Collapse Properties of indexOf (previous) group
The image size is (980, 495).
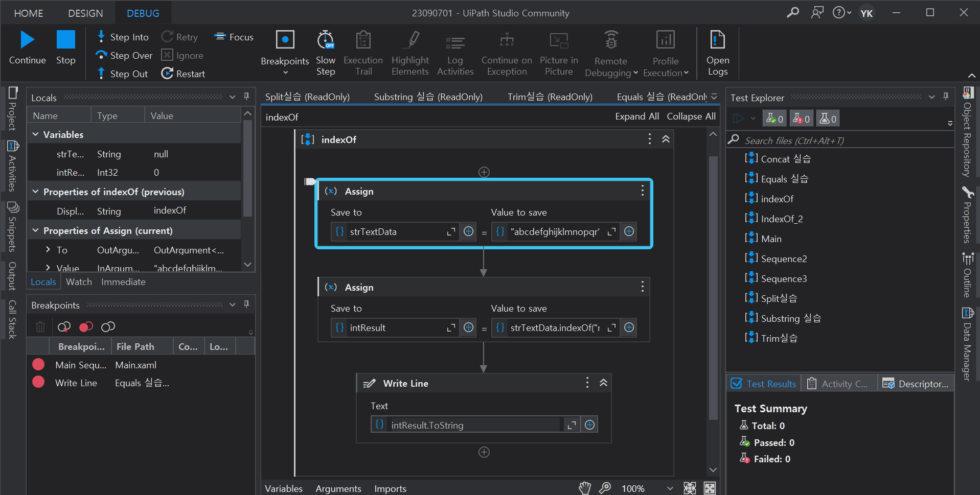pos(35,192)
